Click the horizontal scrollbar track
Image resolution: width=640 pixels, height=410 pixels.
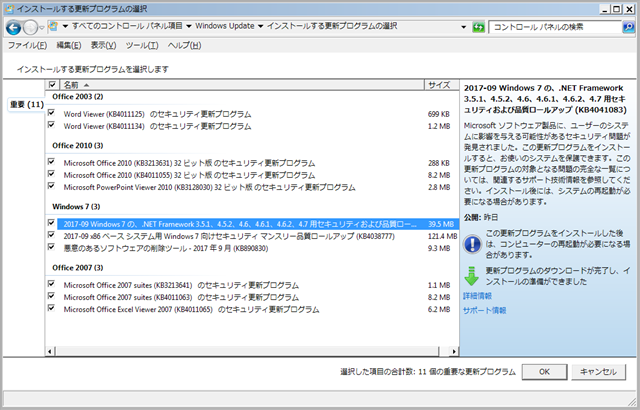point(247,351)
